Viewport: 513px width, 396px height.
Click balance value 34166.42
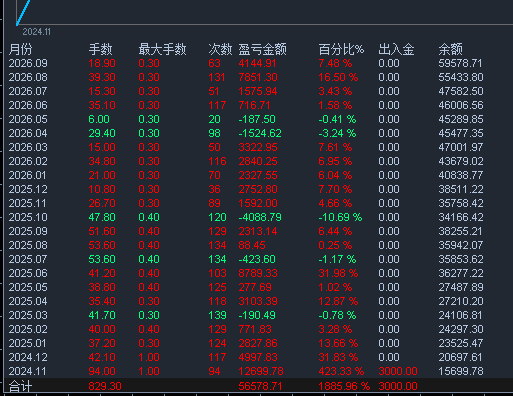461,217
